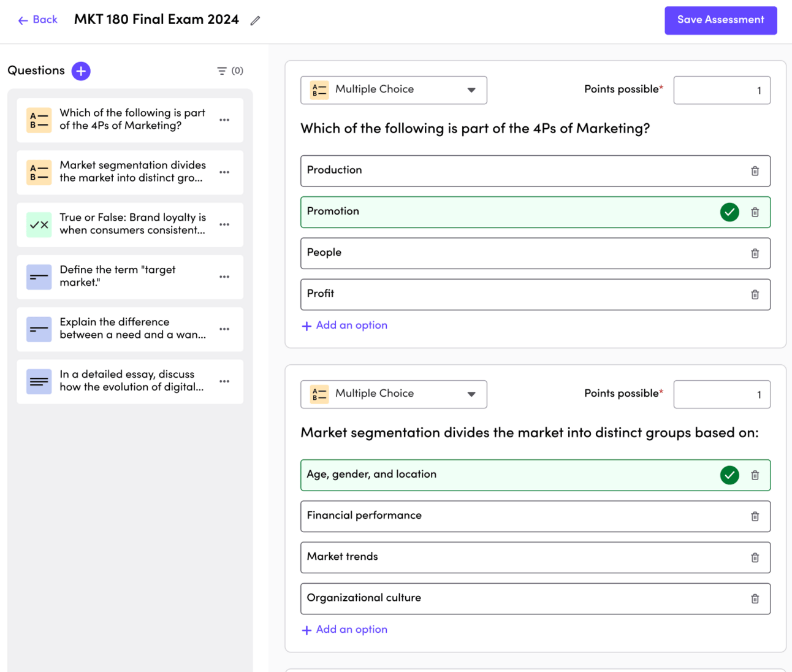Select the Define target market question
The width and height of the screenshot is (792, 672).
pos(130,277)
